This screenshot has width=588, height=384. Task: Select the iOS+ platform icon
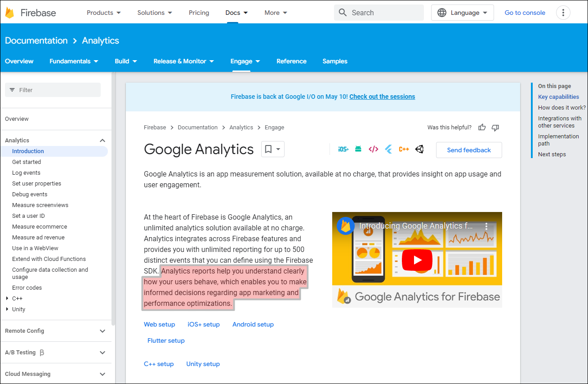(x=343, y=149)
